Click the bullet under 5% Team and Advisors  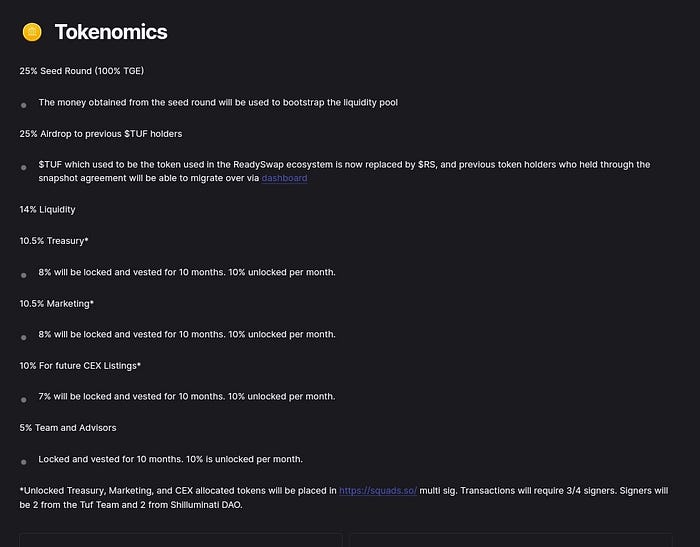24,460
